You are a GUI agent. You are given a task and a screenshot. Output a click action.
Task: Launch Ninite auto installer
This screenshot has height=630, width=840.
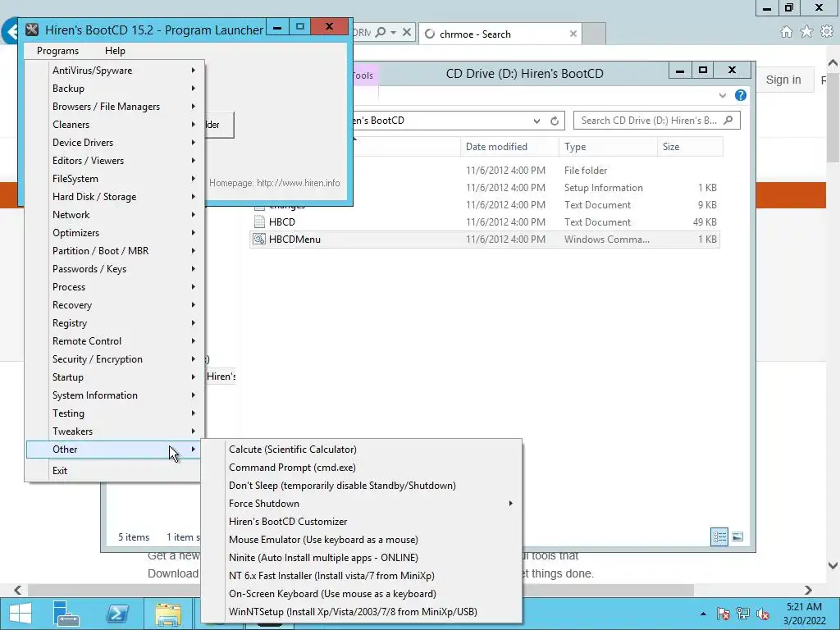click(361, 558)
